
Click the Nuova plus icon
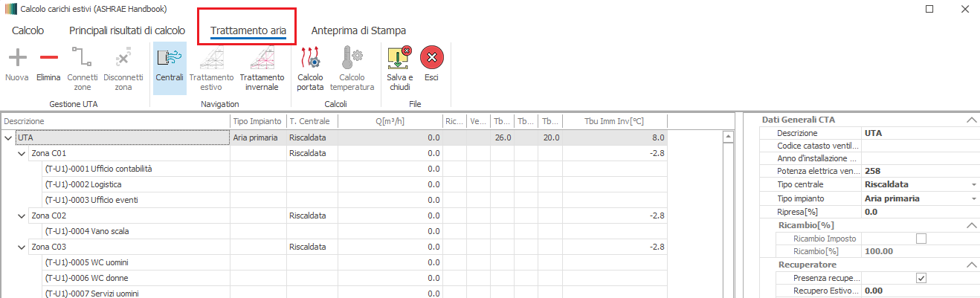coord(16,58)
